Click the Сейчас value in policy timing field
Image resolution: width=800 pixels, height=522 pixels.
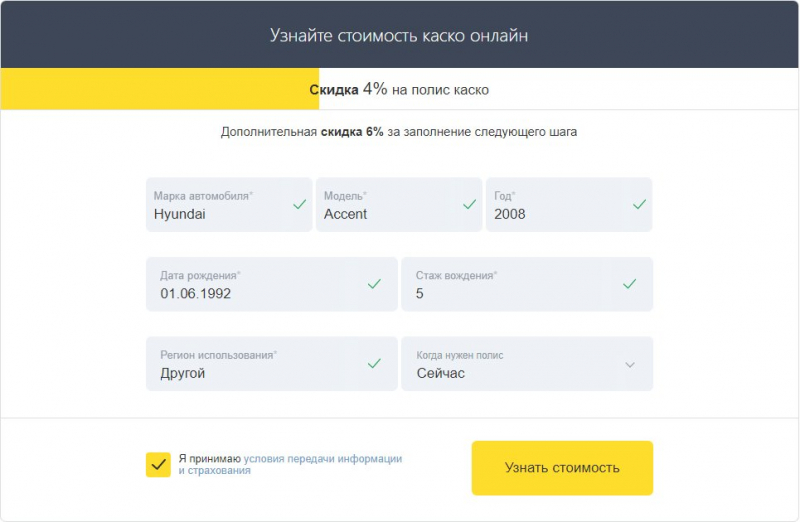point(441,373)
